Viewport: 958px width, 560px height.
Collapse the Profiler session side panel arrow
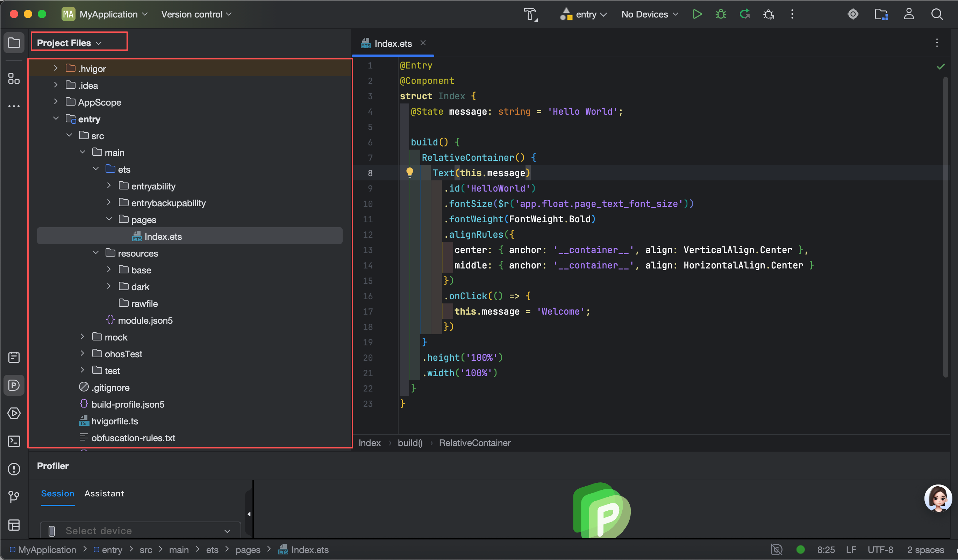[x=249, y=514]
